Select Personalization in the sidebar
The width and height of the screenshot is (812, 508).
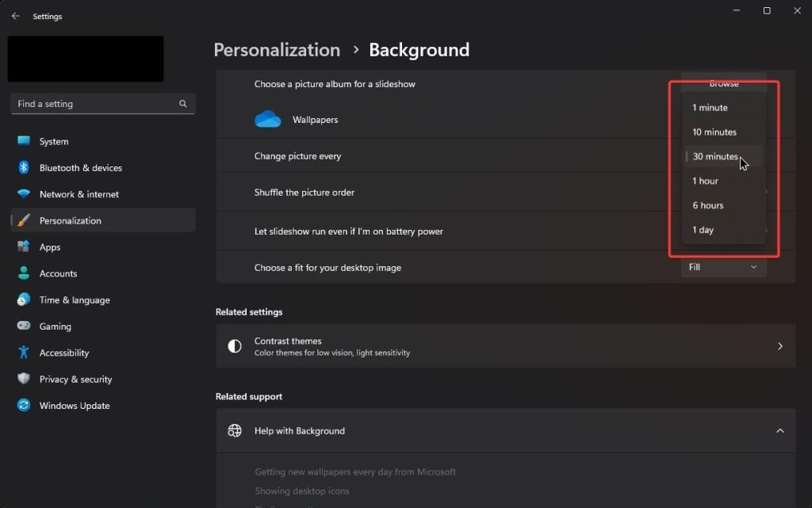[x=102, y=220]
